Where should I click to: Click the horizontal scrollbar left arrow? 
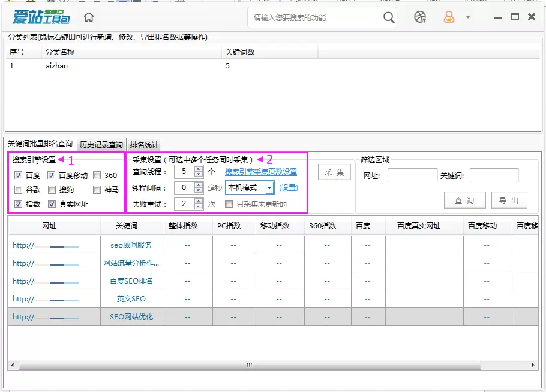coord(13,365)
